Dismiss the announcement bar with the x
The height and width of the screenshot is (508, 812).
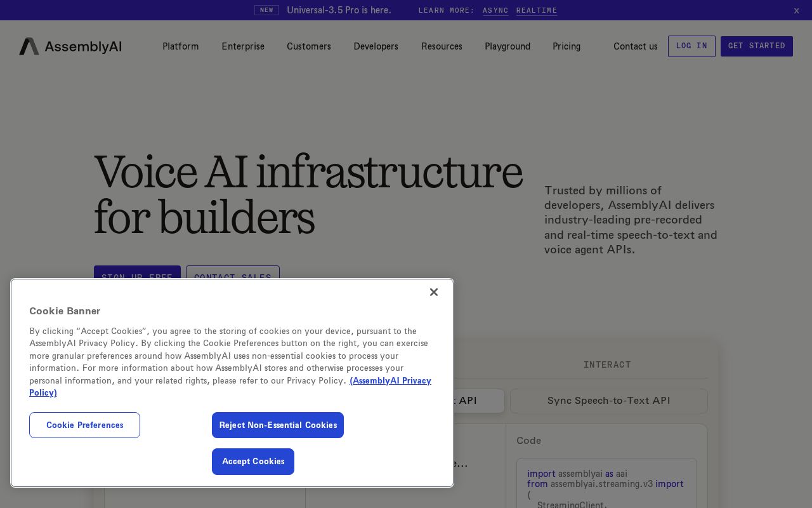pyautogui.click(x=797, y=10)
